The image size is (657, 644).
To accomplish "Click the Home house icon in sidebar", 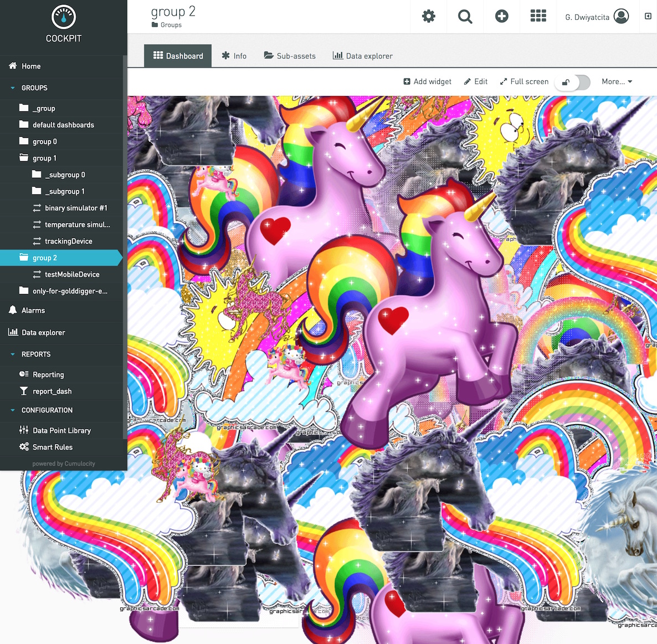I will [x=13, y=66].
